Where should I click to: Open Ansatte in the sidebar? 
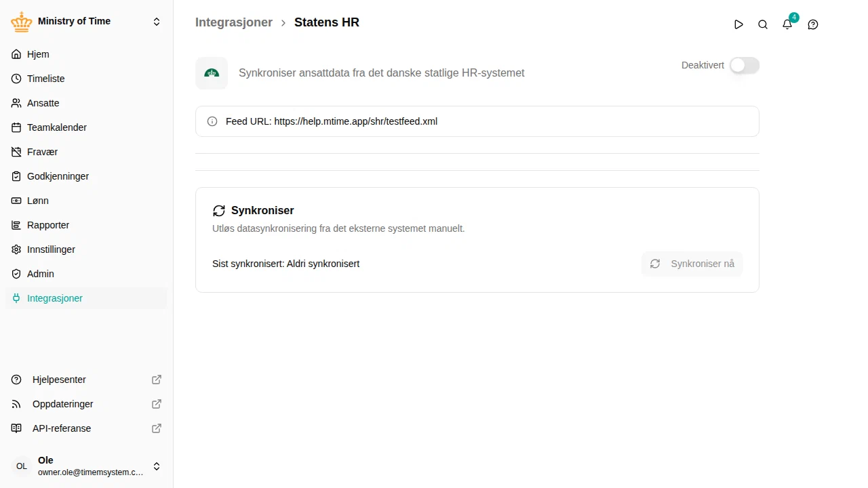click(86, 103)
